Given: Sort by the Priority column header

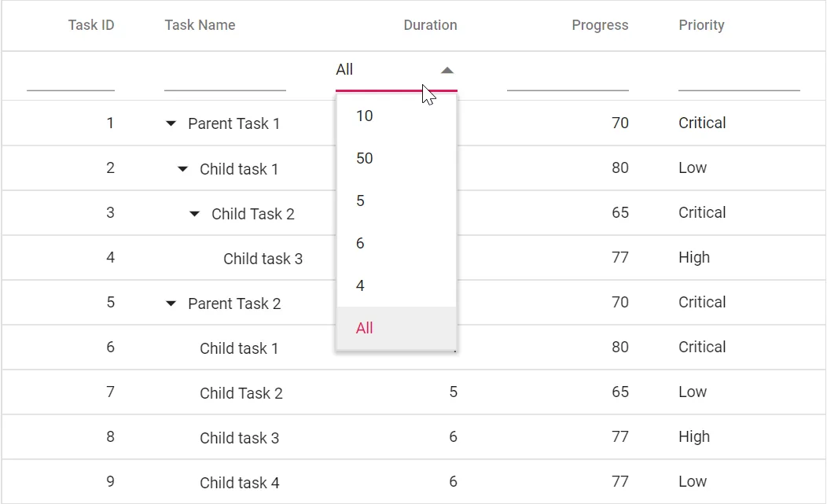Looking at the screenshot, I should pos(701,24).
